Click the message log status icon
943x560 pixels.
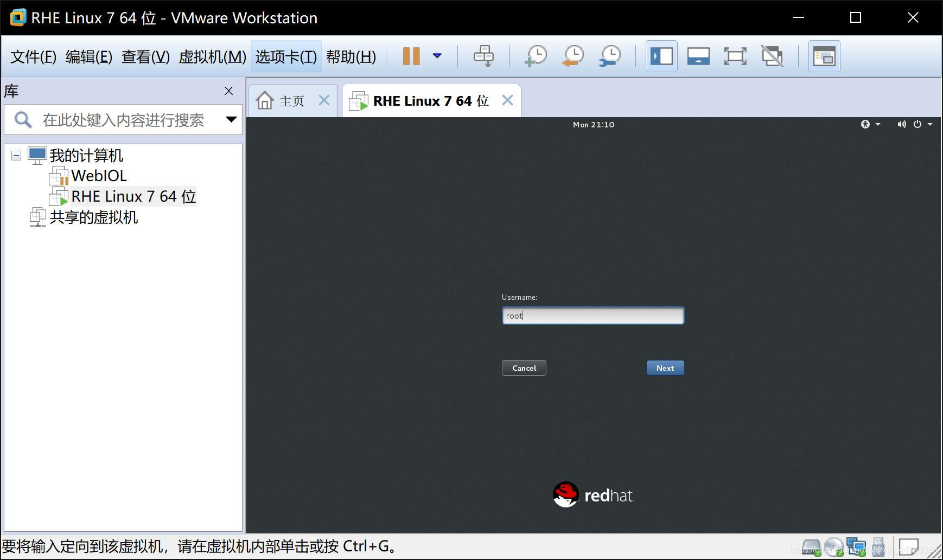(909, 546)
